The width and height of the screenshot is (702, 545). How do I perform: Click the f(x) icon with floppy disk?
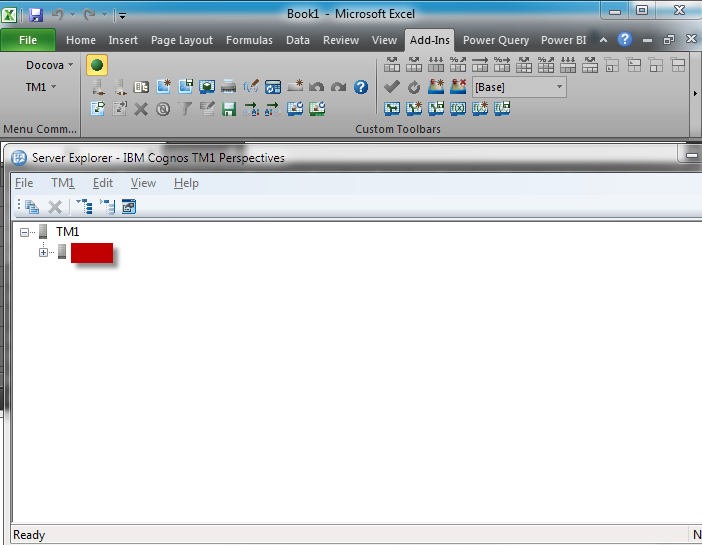(x=502, y=108)
